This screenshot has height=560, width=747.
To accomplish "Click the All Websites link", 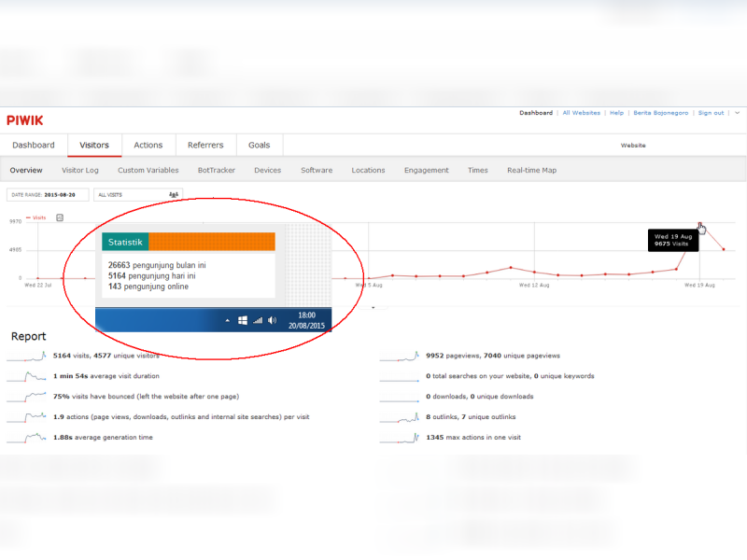I will (x=581, y=113).
